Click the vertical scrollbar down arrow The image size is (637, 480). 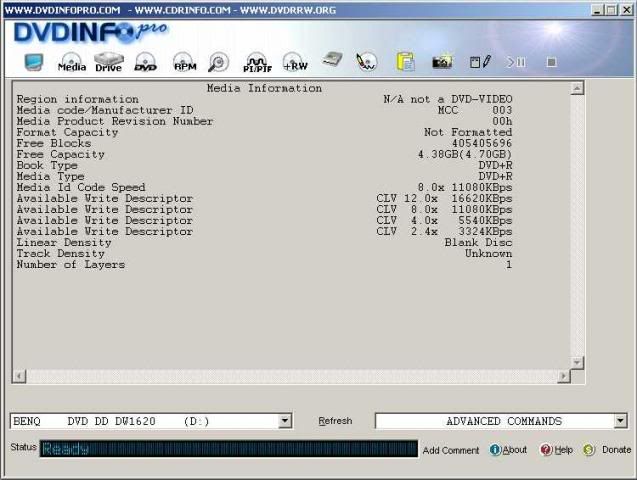[577, 362]
